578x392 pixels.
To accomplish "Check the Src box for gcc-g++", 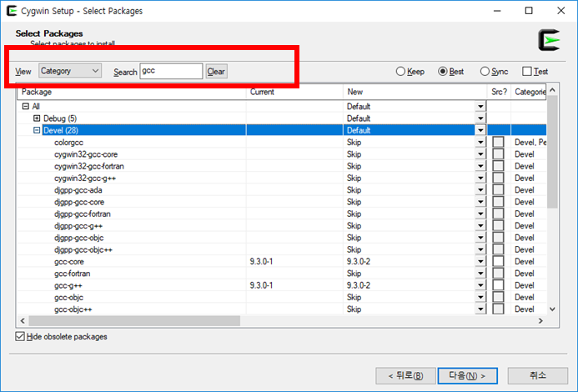I will tap(498, 285).
